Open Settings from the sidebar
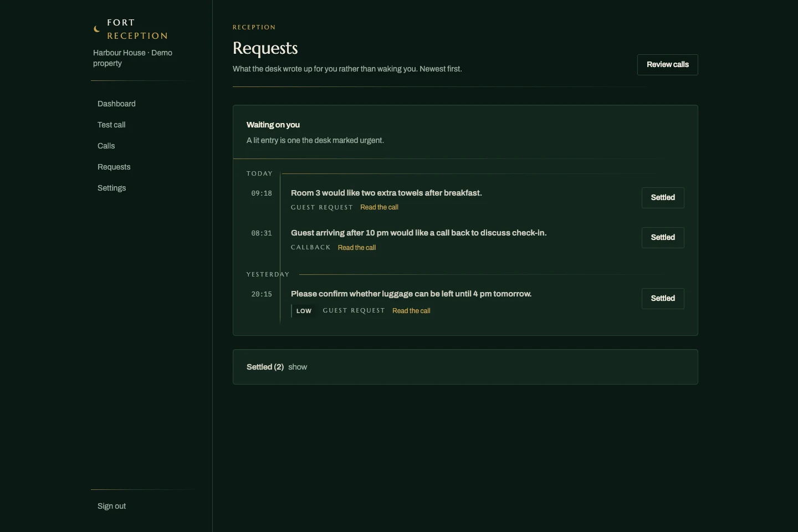 [x=112, y=188]
